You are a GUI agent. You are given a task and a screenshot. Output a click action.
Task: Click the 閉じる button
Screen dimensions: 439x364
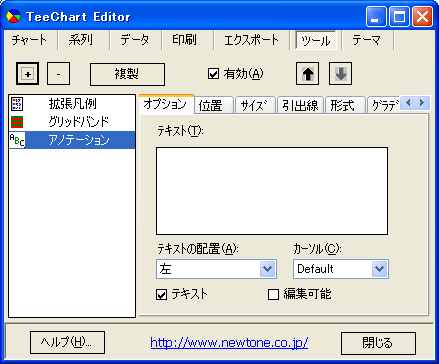coord(378,343)
